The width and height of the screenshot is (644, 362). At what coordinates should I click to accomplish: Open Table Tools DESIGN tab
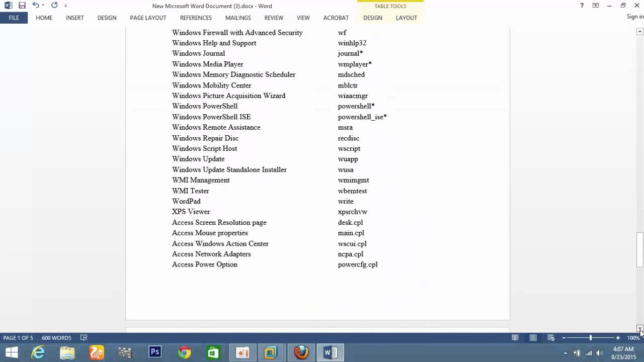tap(373, 18)
